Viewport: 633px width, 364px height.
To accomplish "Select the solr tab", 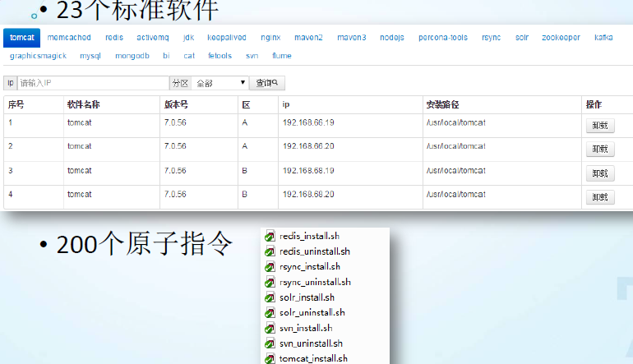I will [521, 38].
